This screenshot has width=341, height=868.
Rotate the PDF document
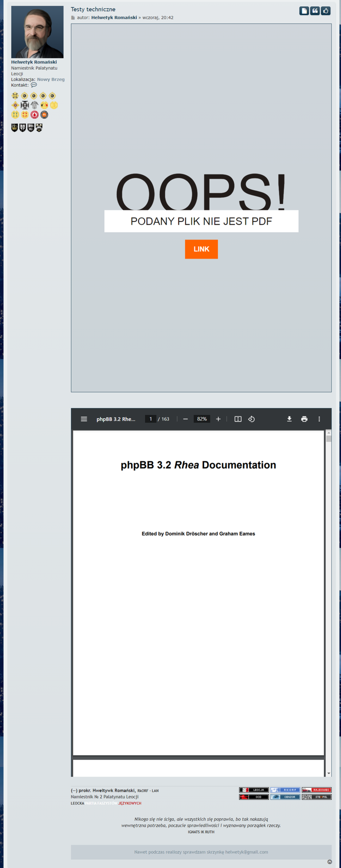pyautogui.click(x=252, y=419)
